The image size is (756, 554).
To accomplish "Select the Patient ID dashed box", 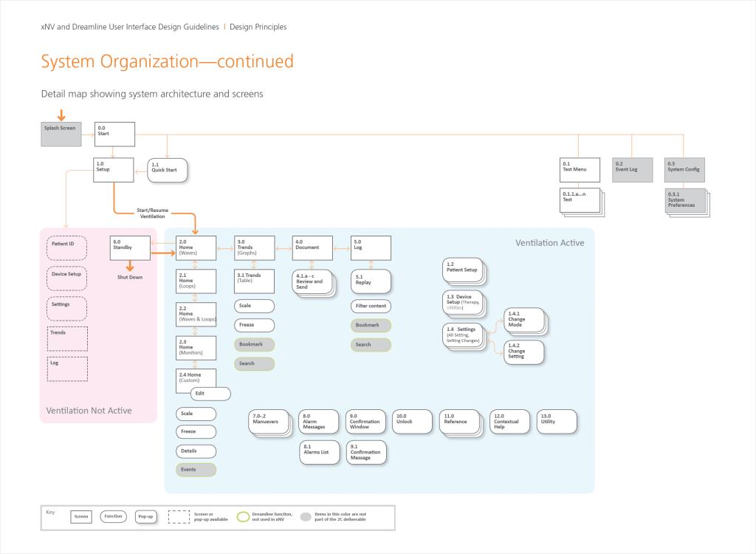I will click(x=67, y=247).
